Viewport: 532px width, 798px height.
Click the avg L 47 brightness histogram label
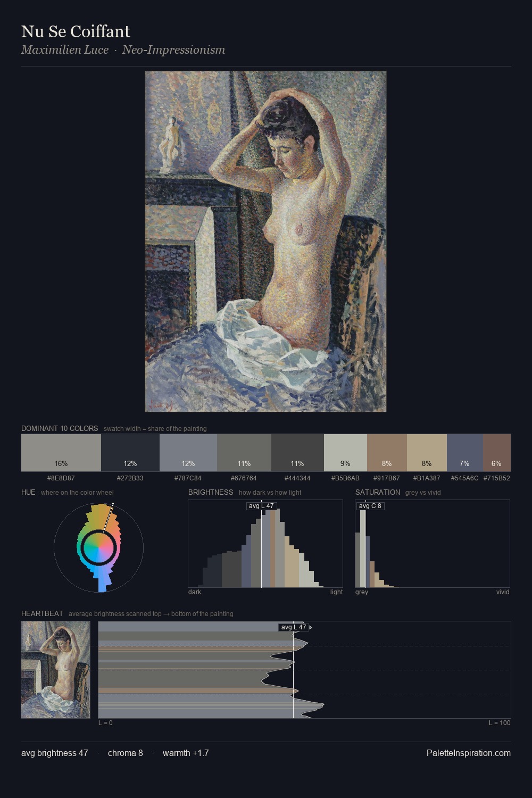[x=262, y=506]
